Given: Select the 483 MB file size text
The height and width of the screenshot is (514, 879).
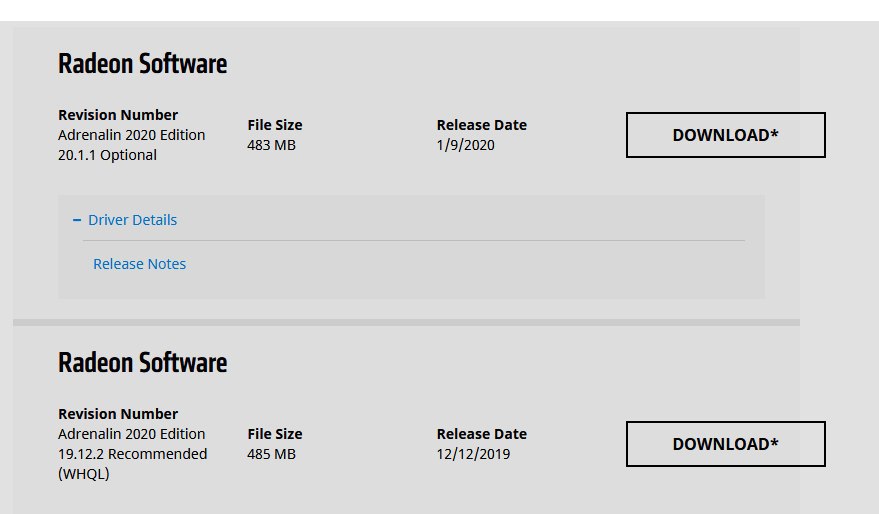Looking at the screenshot, I should [271, 145].
